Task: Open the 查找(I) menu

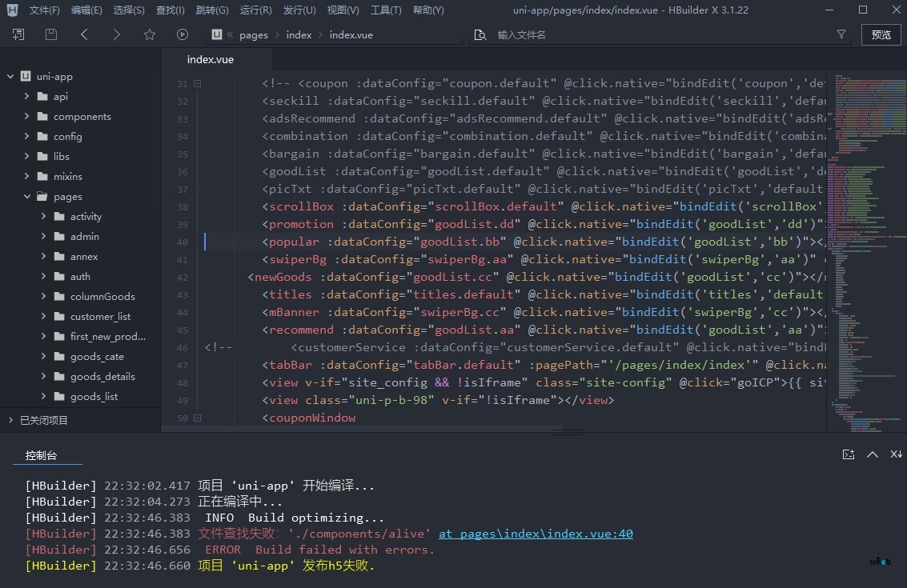Action: (x=170, y=10)
